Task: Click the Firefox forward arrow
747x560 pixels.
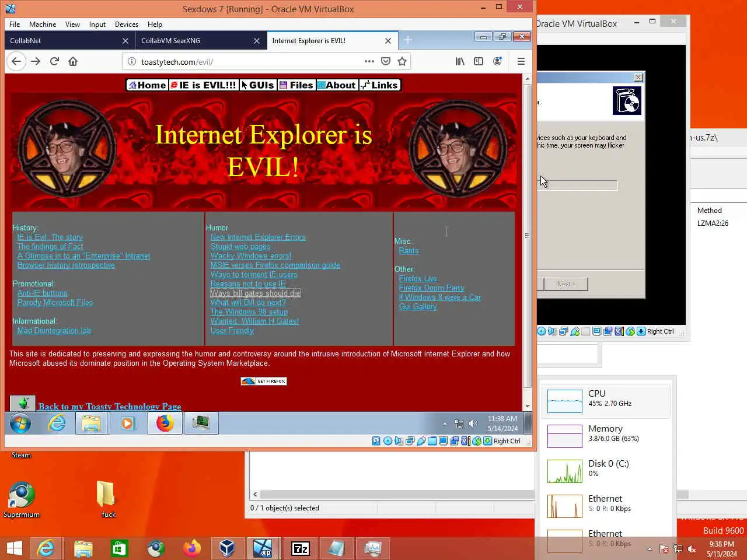Action: (36, 61)
